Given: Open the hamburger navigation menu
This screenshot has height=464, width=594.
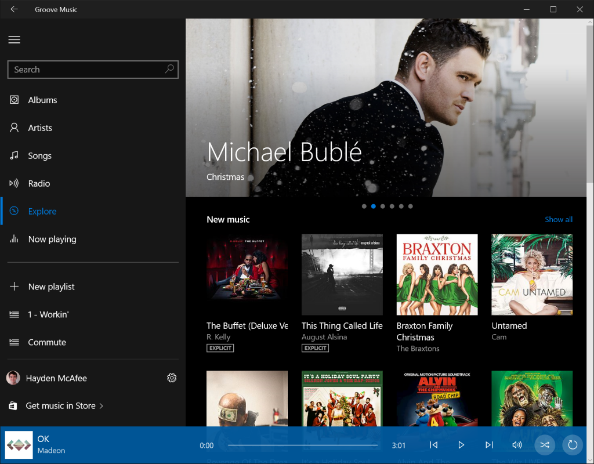Looking at the screenshot, I should coord(14,40).
